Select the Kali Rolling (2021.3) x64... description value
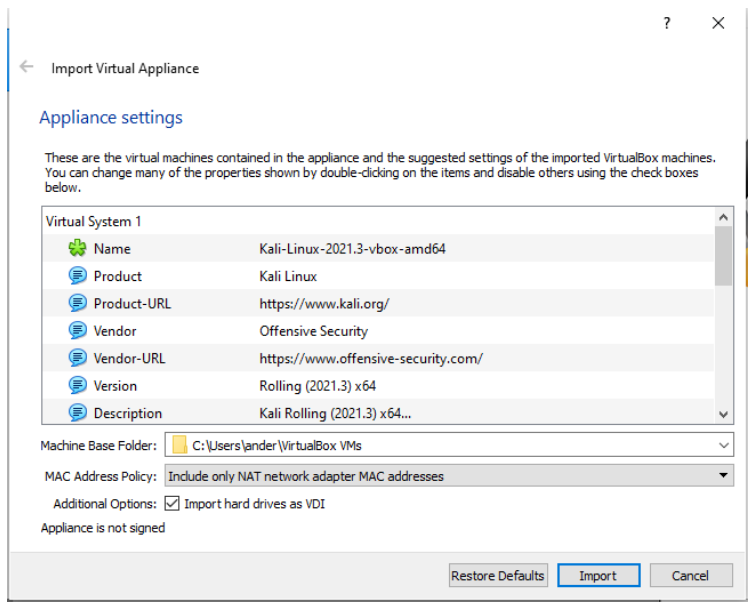 (x=335, y=414)
